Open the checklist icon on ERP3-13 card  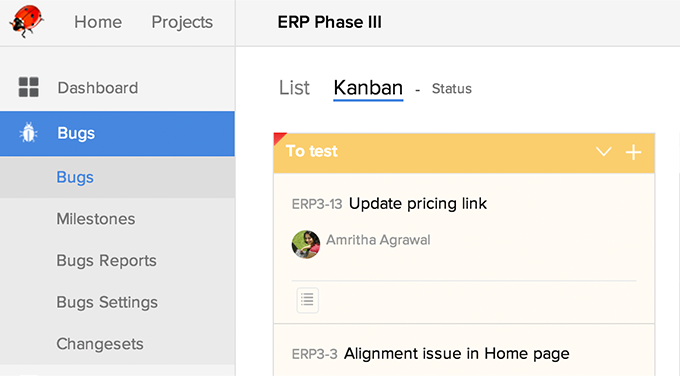pos(307,300)
